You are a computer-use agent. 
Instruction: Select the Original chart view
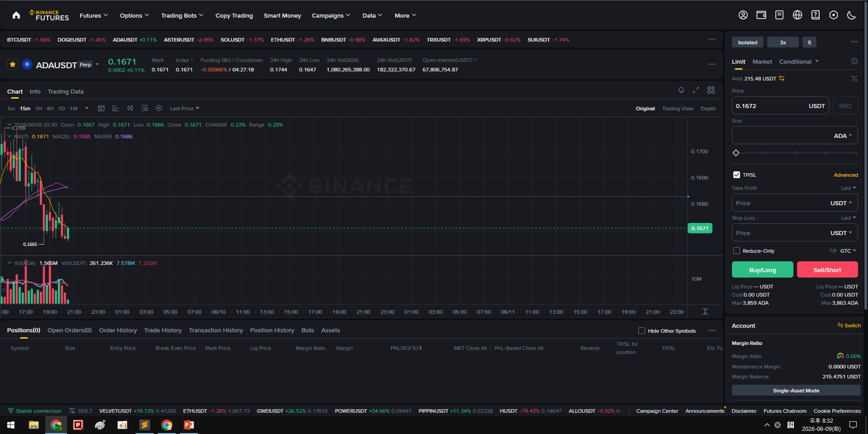[x=645, y=109]
